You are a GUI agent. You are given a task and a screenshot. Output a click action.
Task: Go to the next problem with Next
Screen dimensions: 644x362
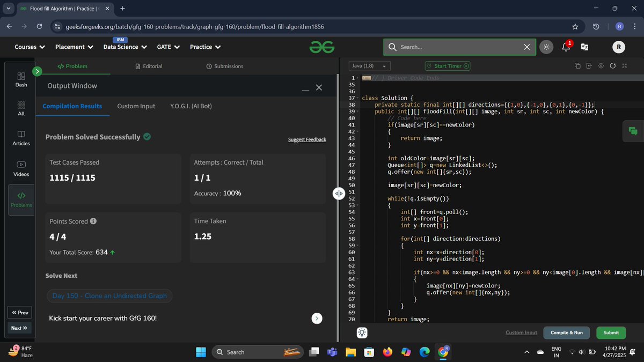point(19,328)
